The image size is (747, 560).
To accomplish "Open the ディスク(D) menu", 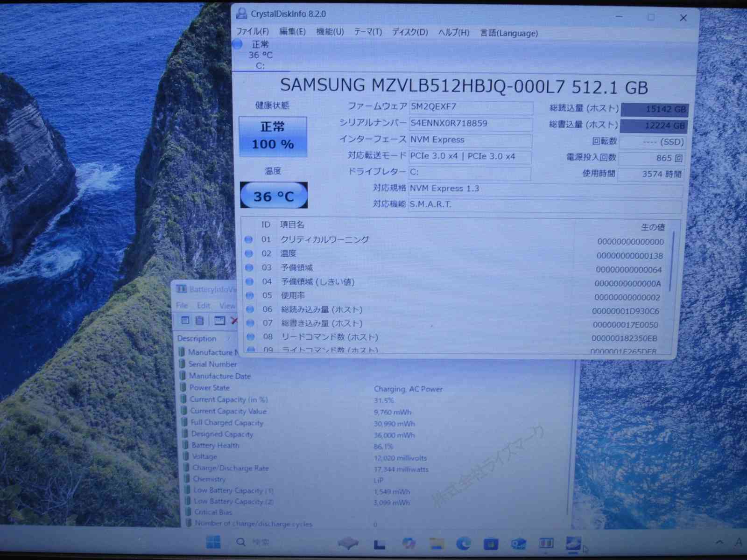I will coord(409,32).
